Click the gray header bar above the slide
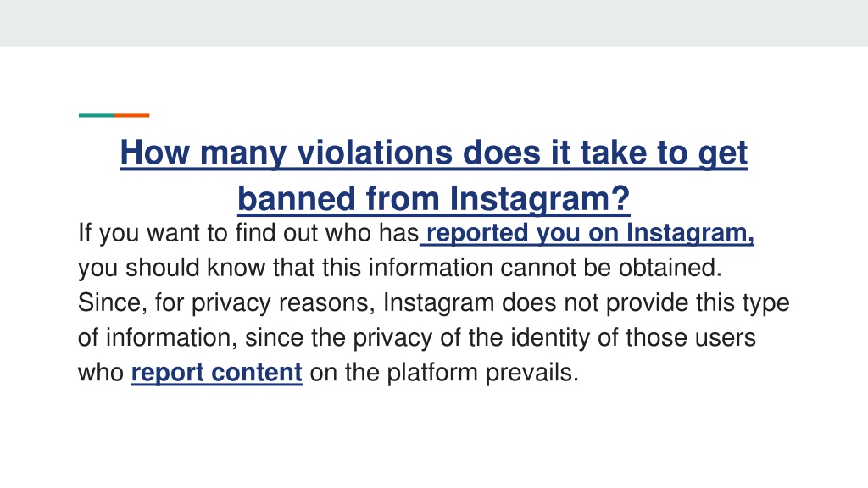Screen dimensions: 868x488 434,23
